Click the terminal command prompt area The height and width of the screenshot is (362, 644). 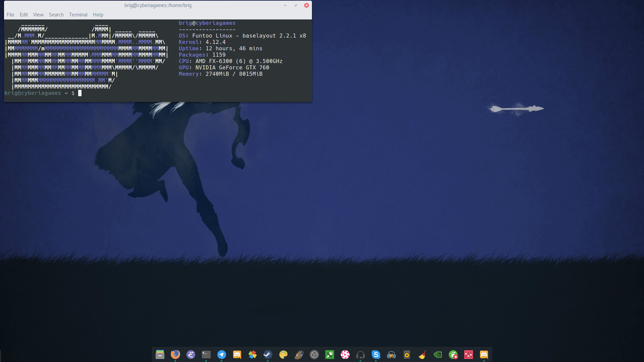(x=80, y=93)
